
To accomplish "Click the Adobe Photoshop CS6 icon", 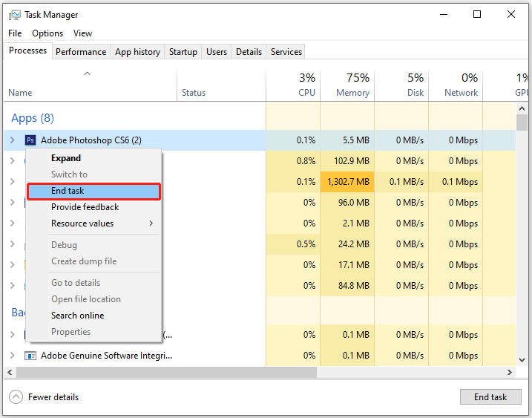I will [x=30, y=140].
